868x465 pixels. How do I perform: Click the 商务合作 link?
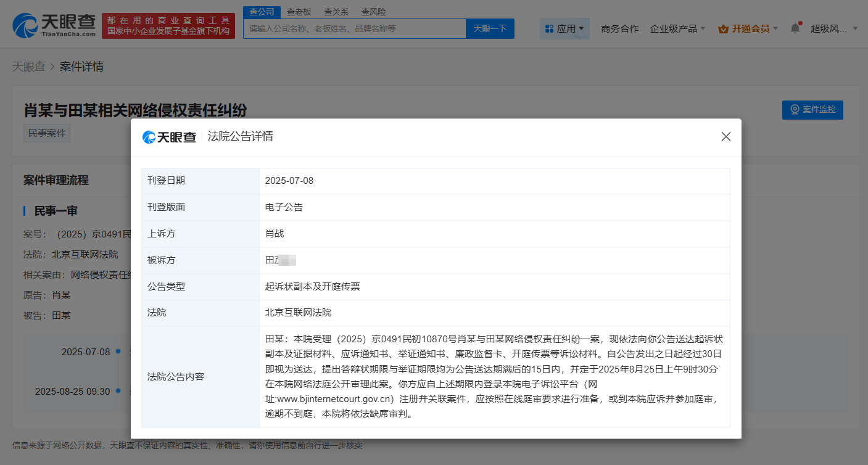tap(619, 28)
